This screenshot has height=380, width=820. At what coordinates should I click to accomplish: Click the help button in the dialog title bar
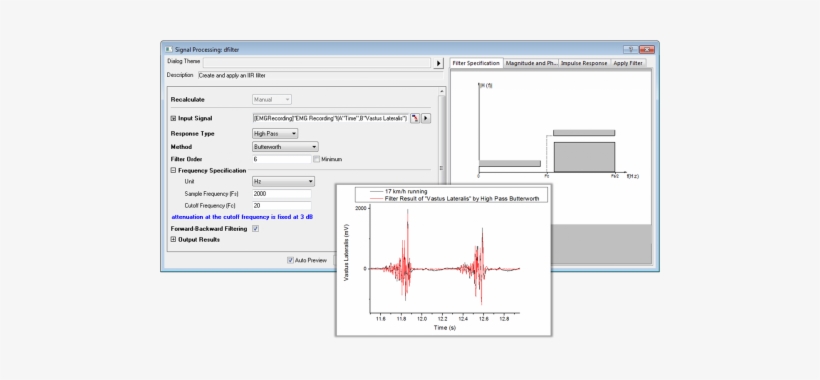631,50
